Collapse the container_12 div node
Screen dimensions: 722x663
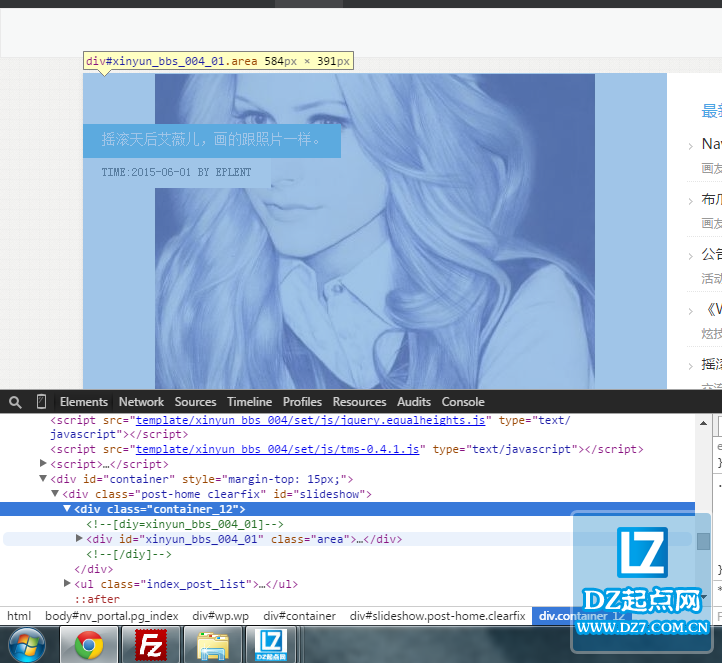point(67,508)
